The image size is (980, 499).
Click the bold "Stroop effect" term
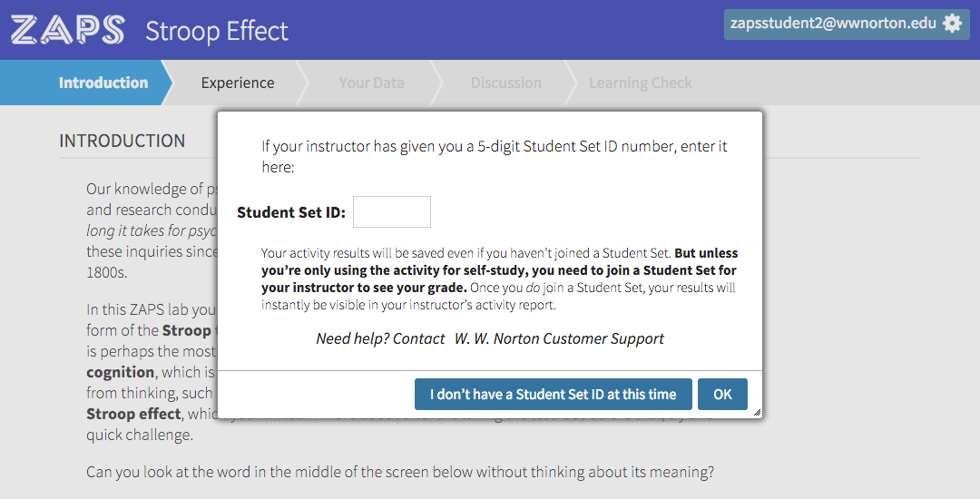tap(134, 414)
